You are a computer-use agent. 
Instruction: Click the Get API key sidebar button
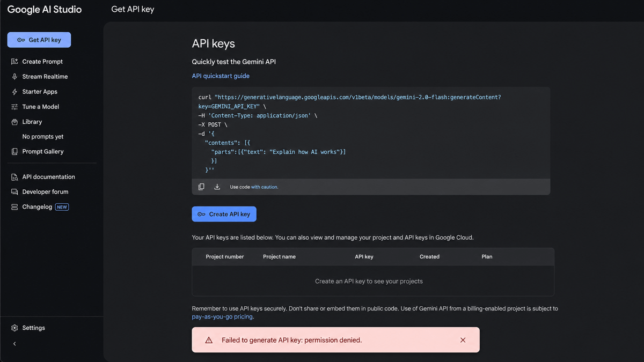39,40
